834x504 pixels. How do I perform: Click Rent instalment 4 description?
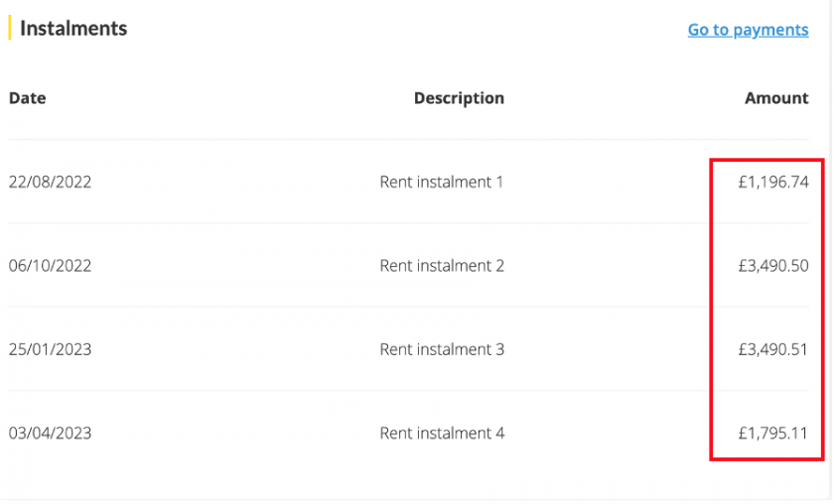442,434
